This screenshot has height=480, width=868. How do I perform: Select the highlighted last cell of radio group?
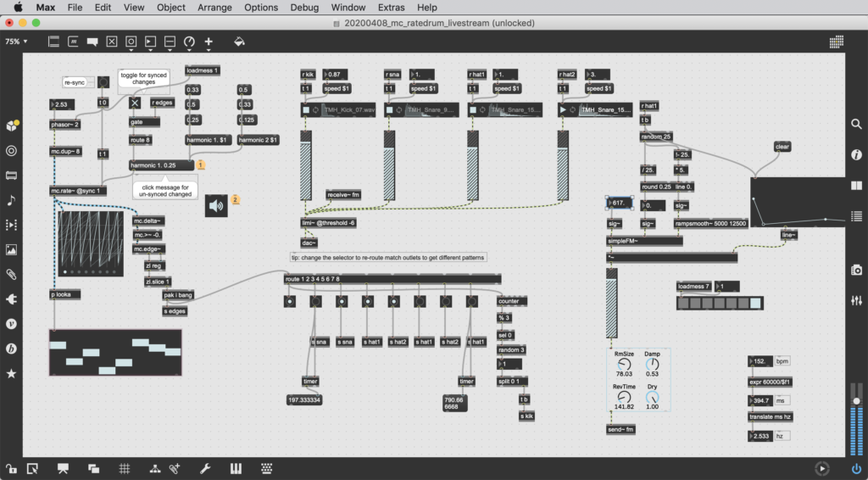click(x=755, y=303)
